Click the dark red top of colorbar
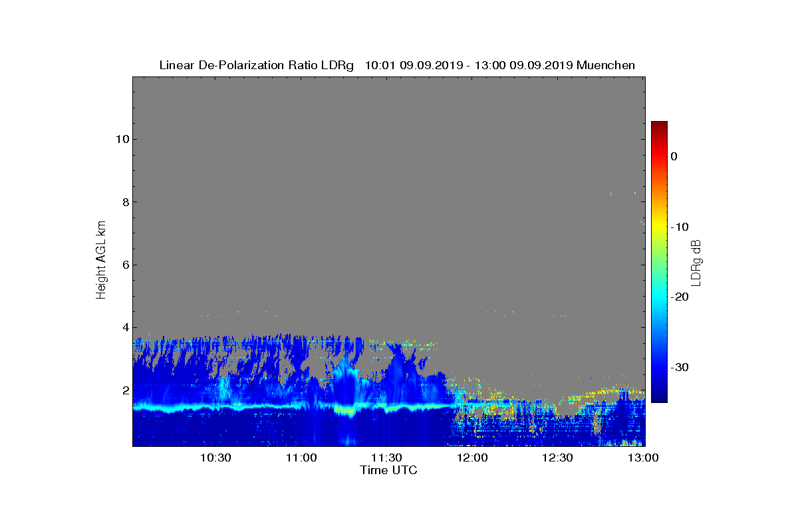The image size is (798, 532). (659, 126)
